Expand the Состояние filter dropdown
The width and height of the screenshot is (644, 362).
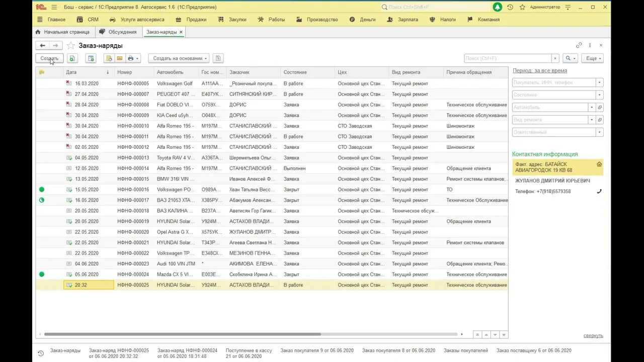coord(599,95)
